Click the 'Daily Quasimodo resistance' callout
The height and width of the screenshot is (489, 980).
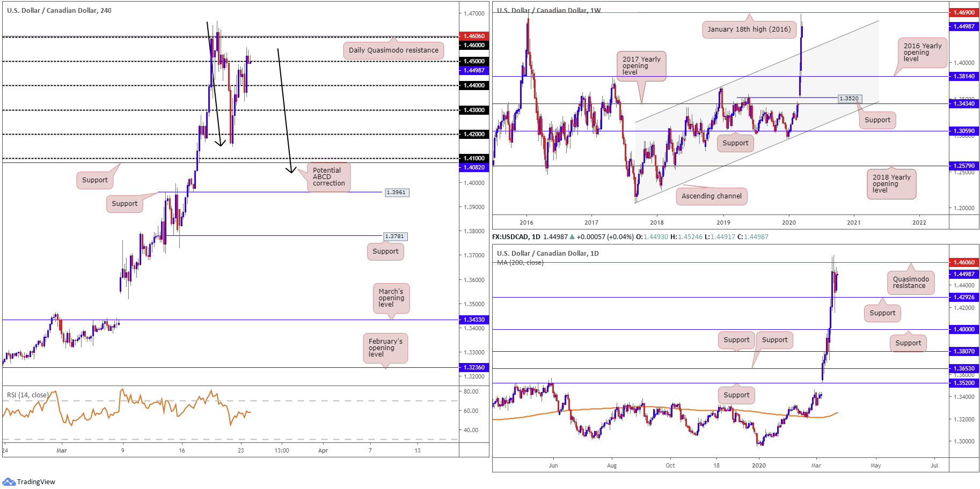click(393, 50)
